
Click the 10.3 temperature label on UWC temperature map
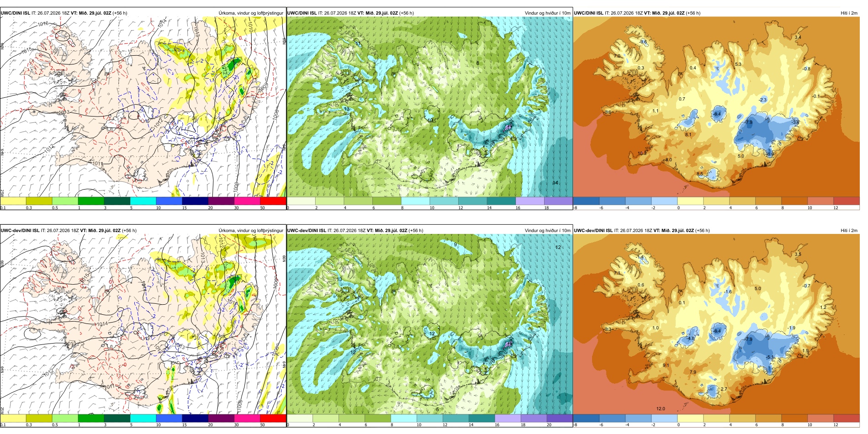click(x=642, y=153)
